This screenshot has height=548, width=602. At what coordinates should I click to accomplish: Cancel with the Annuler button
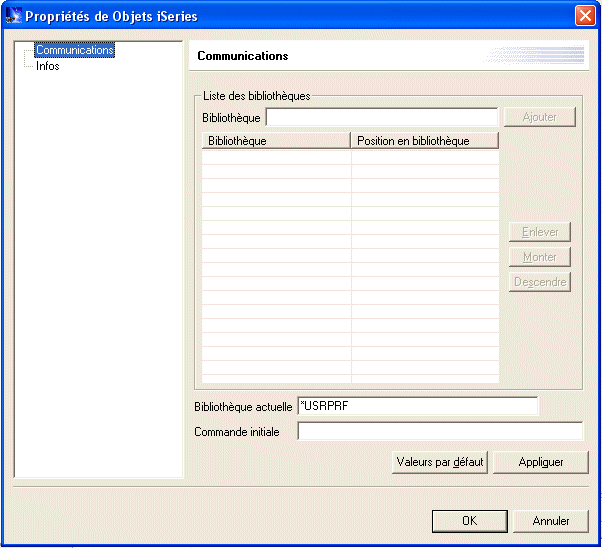coord(551,521)
